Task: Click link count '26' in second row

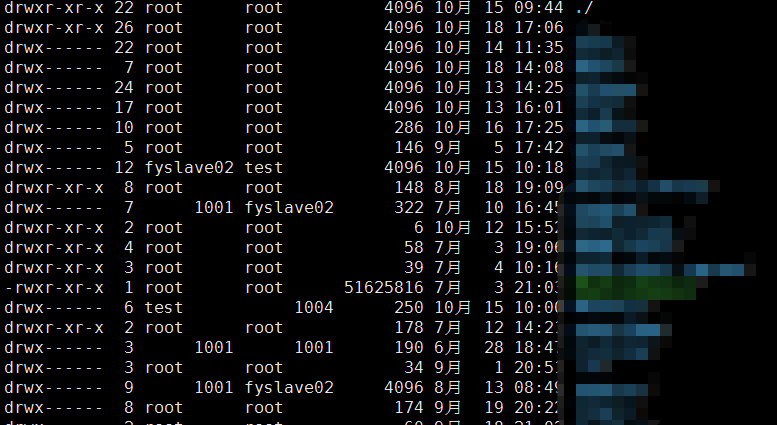Action: [x=124, y=28]
